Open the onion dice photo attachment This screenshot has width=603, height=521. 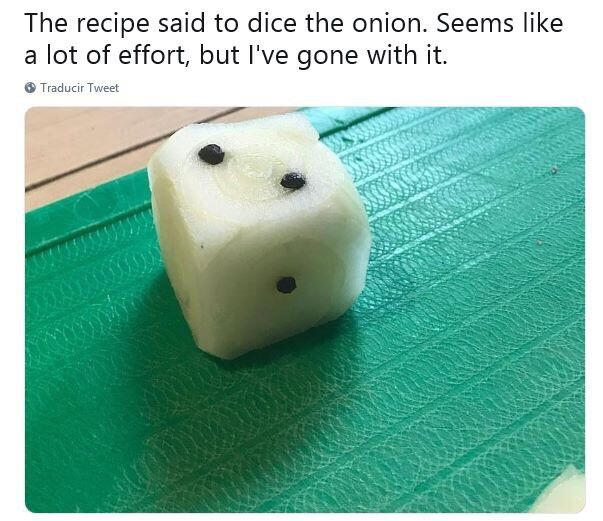(305, 310)
